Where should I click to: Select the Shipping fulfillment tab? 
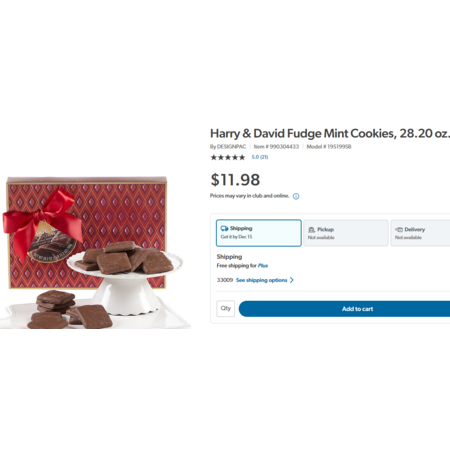(259, 233)
